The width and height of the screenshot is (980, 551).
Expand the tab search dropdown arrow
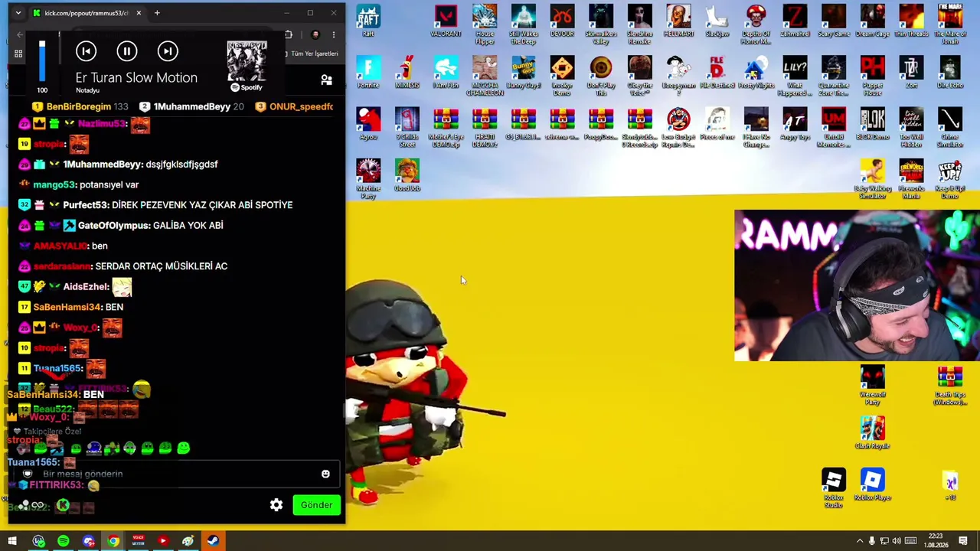[x=18, y=13]
